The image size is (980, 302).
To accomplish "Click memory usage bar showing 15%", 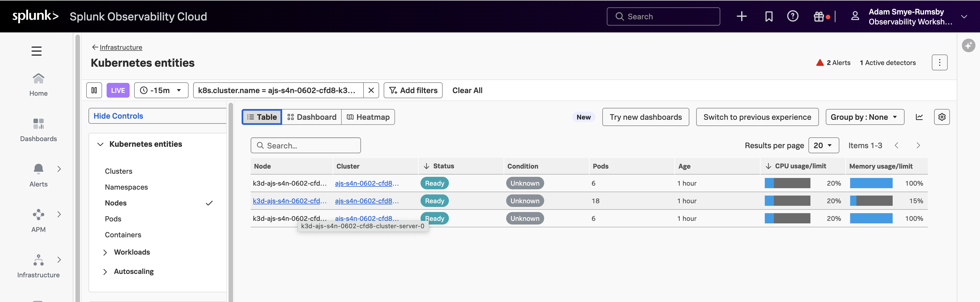I will click(871, 201).
